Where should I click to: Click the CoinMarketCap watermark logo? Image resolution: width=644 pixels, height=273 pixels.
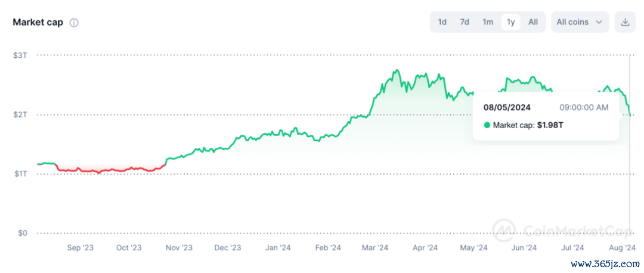(x=563, y=228)
